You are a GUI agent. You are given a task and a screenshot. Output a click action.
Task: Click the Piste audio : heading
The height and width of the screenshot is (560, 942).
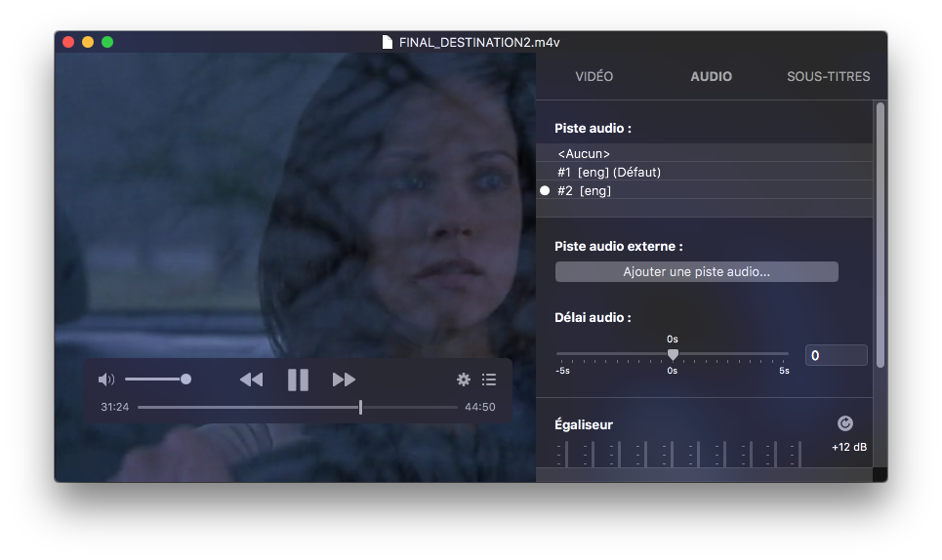593,129
